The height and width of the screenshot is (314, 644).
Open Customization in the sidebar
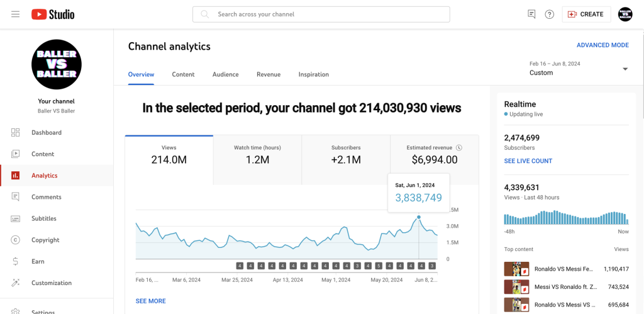click(57, 283)
